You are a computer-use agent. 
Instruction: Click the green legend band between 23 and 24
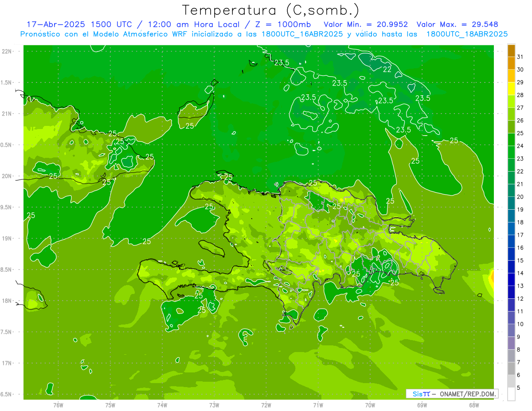tap(511, 152)
